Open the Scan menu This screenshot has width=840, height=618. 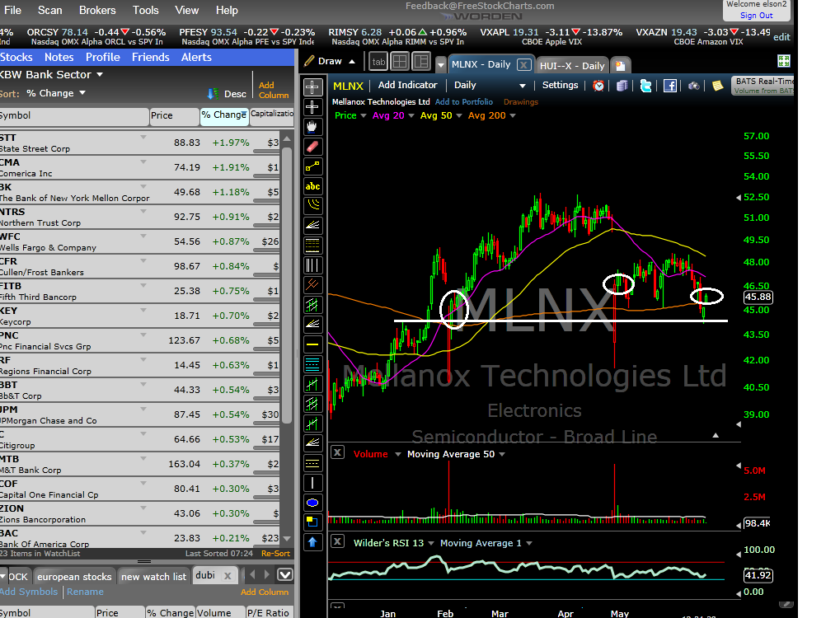[x=49, y=10]
